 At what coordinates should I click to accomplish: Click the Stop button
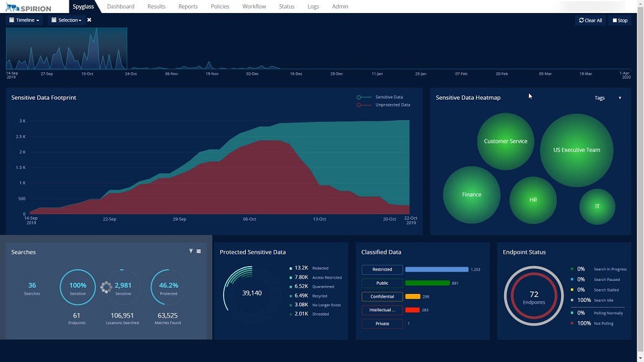pyautogui.click(x=619, y=20)
